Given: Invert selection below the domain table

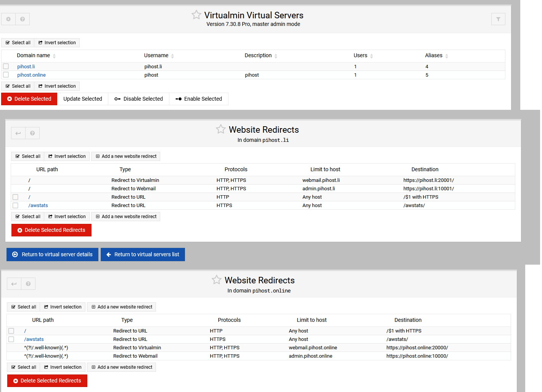Looking at the screenshot, I should [57, 86].
